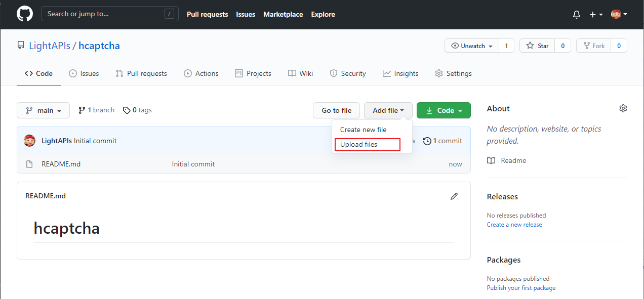Click Publish your first package
Screen dimensions: 644x299
(521, 288)
